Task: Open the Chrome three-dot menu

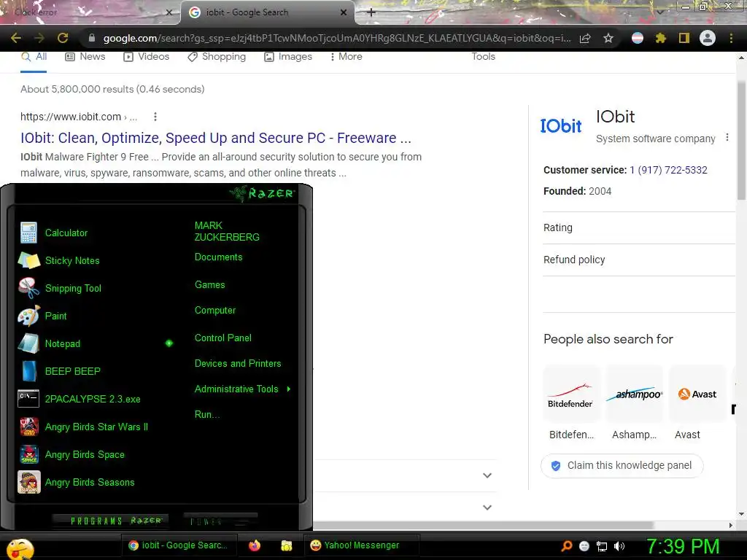Action: 731,38
